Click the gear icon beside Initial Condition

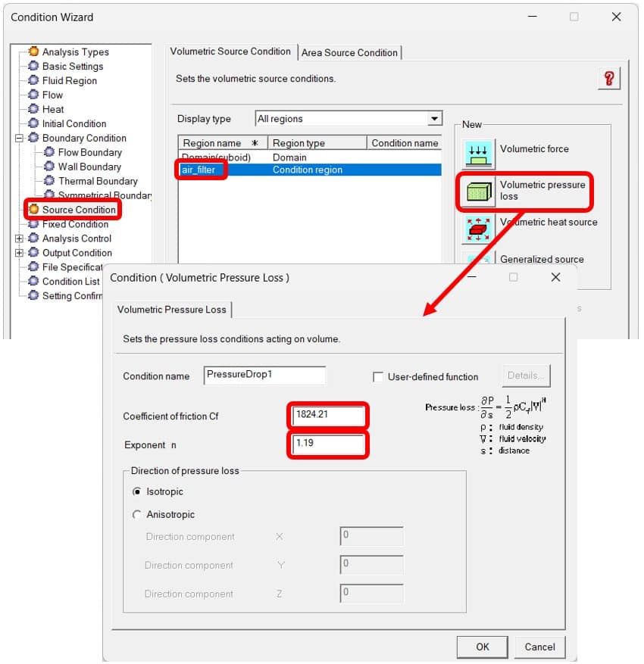pyautogui.click(x=33, y=123)
